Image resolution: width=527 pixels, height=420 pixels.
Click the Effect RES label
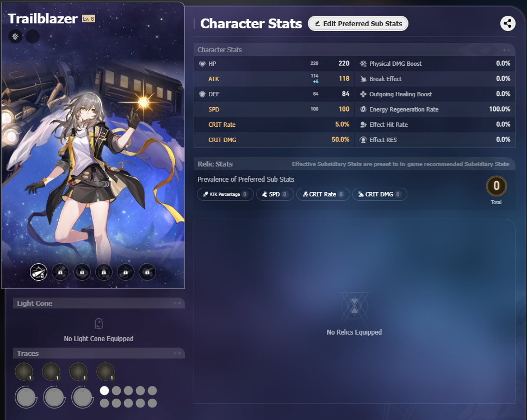tap(383, 140)
